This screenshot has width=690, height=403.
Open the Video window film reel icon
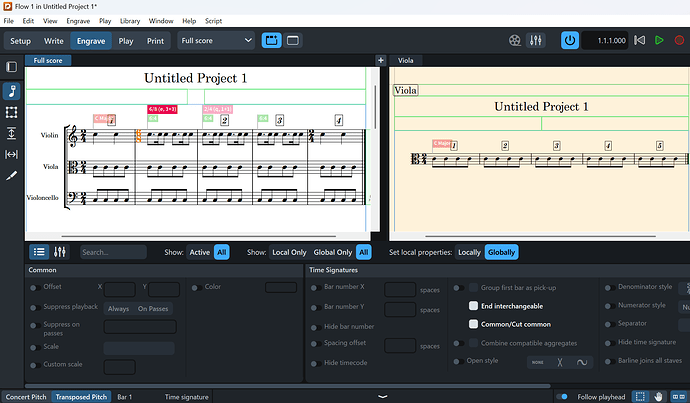click(x=515, y=40)
